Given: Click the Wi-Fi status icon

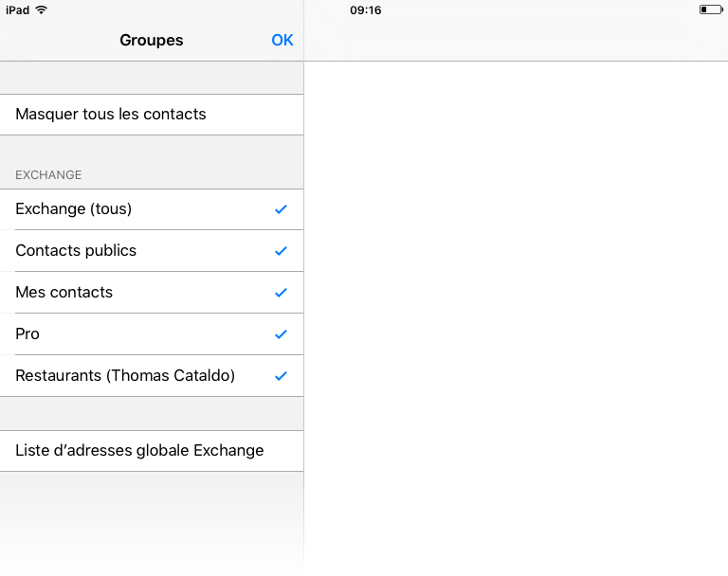Looking at the screenshot, I should (42, 10).
